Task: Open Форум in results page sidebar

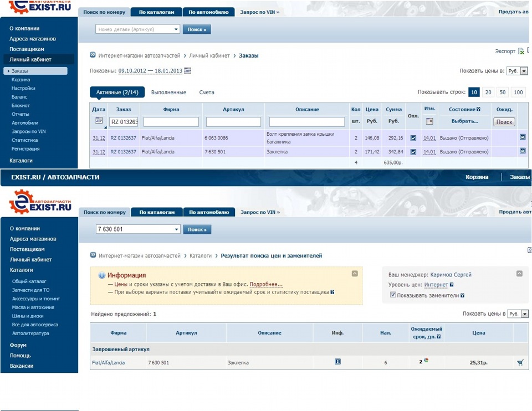Action: pyautogui.click(x=18, y=345)
